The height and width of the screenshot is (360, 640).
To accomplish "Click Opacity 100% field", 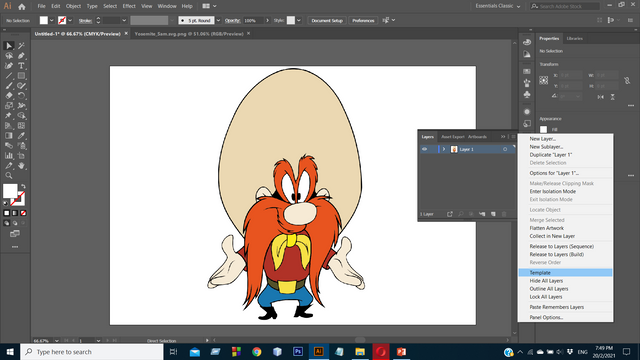I will tap(253, 20).
